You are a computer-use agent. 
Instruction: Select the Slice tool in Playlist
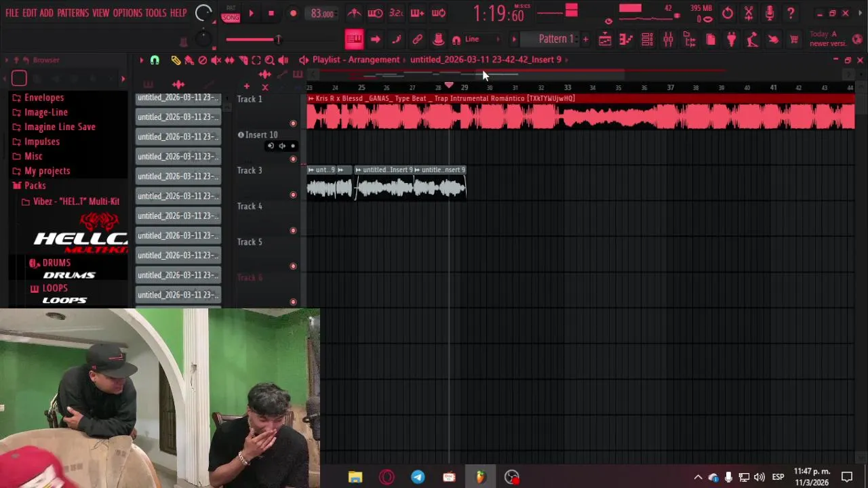coord(243,60)
